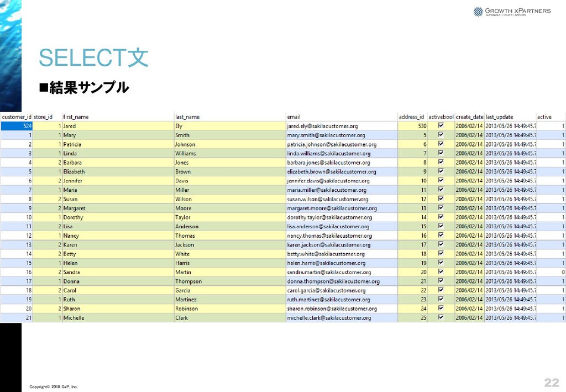The height and width of the screenshot is (392, 566).
Task: Click last name cell Thompson
Action: [x=230, y=281]
